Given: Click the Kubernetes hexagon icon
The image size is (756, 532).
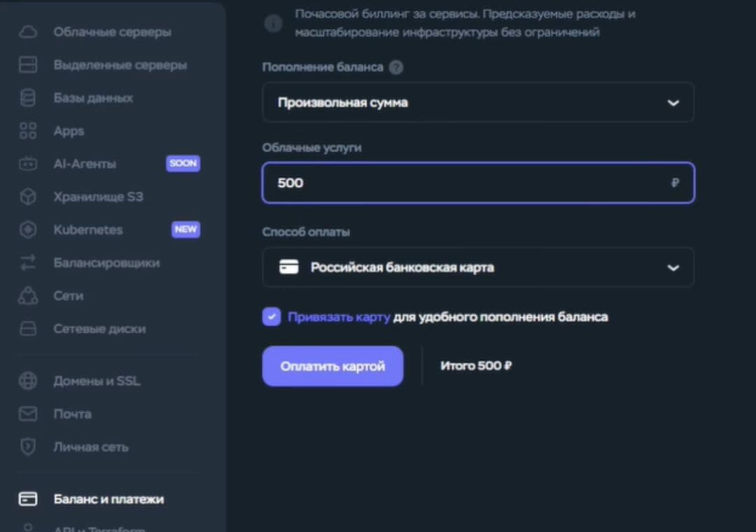Looking at the screenshot, I should (x=28, y=230).
